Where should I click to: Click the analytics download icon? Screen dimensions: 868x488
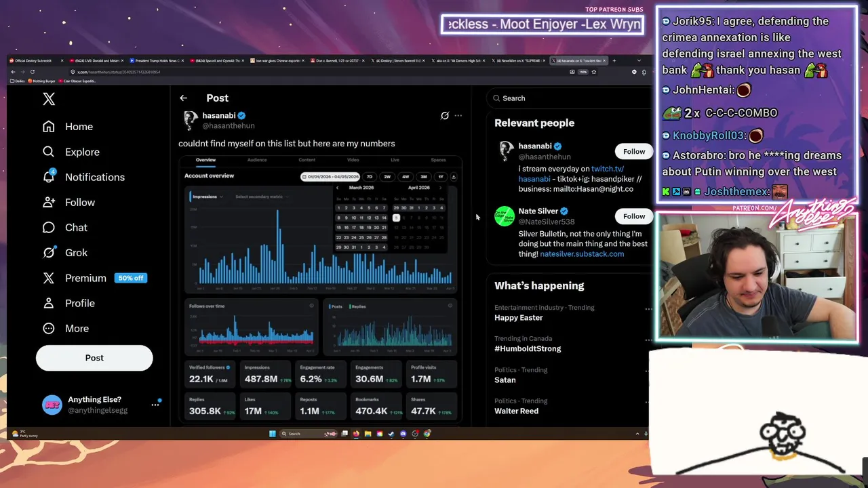[x=454, y=177]
